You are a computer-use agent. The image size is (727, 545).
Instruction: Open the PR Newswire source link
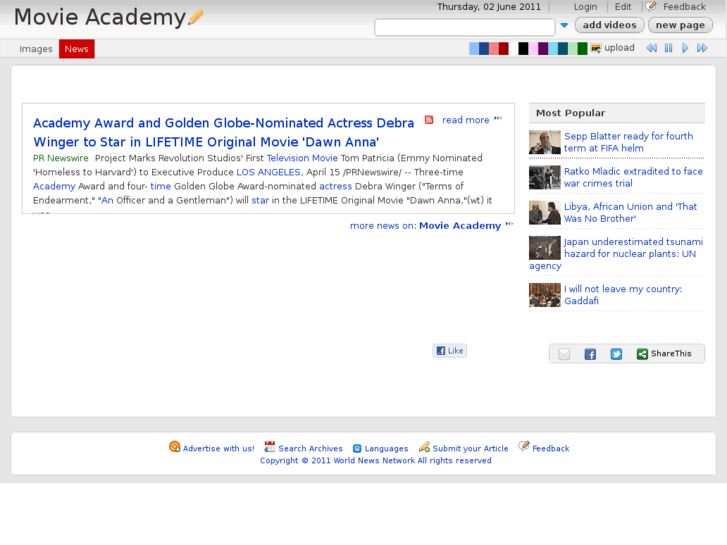tap(60, 158)
